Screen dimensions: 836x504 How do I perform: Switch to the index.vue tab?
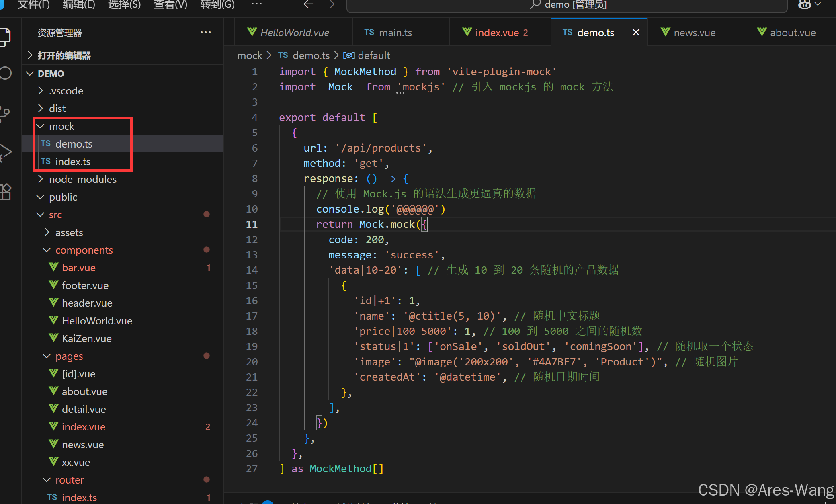pyautogui.click(x=500, y=33)
